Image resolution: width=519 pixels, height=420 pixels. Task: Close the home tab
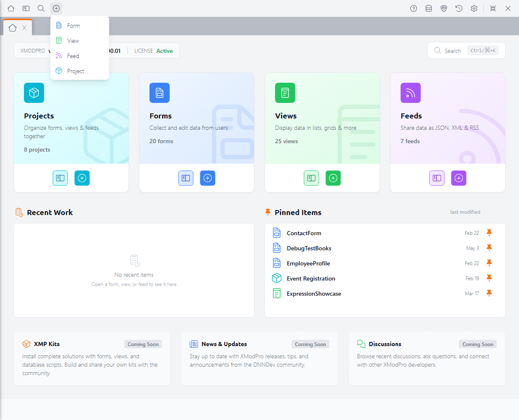[24, 28]
